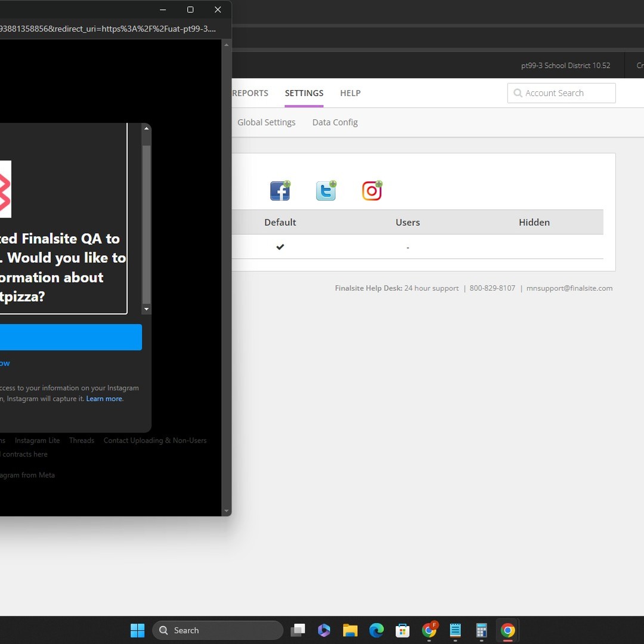Open Contact Uploading & Non-Users link
This screenshot has height=644, width=644.
tap(155, 440)
